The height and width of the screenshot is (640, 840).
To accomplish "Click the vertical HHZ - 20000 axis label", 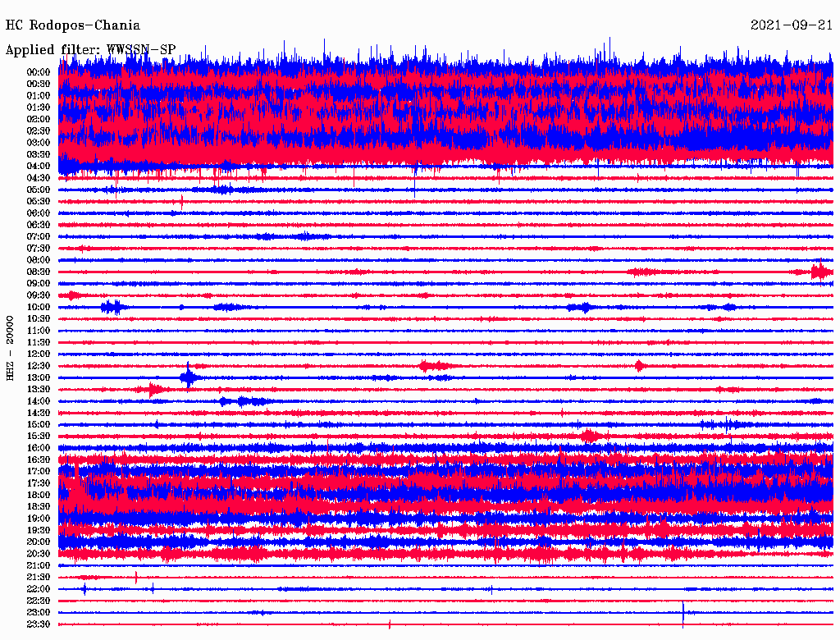I will click(10, 347).
